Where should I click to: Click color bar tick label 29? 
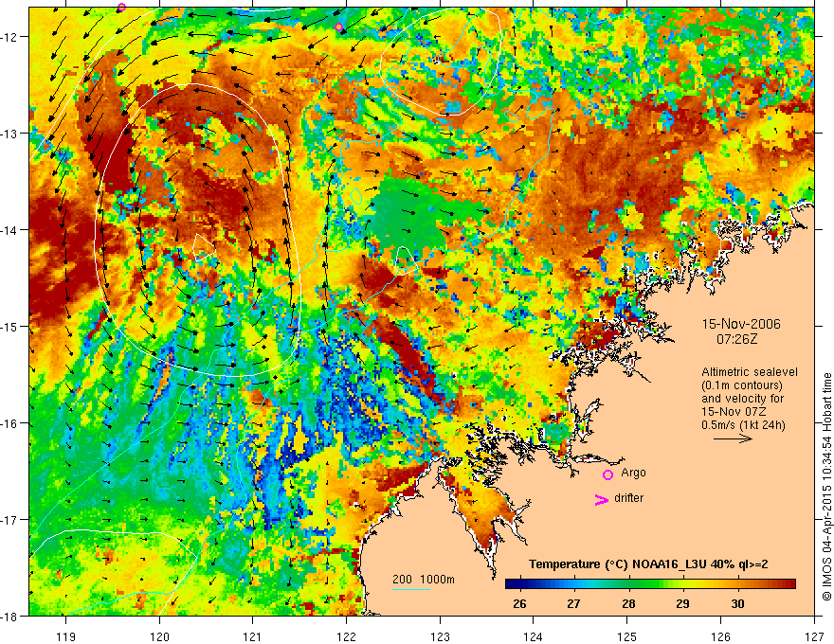pos(683,603)
